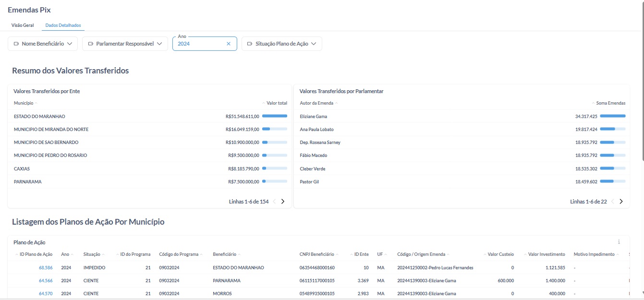644x300 pixels.
Task: Open Situação Plano de Ação dropdown
Action: coord(281,44)
